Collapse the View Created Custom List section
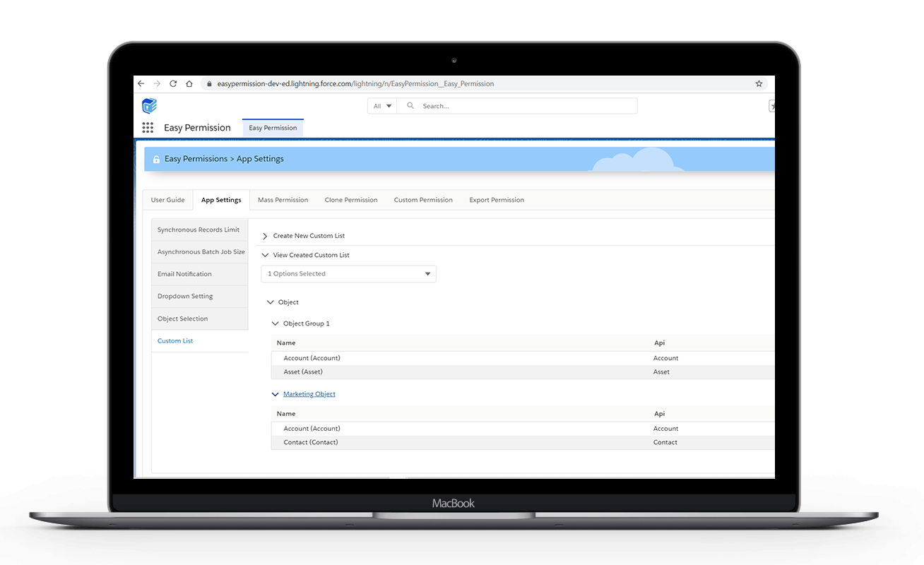This screenshot has width=924, height=565. click(265, 255)
